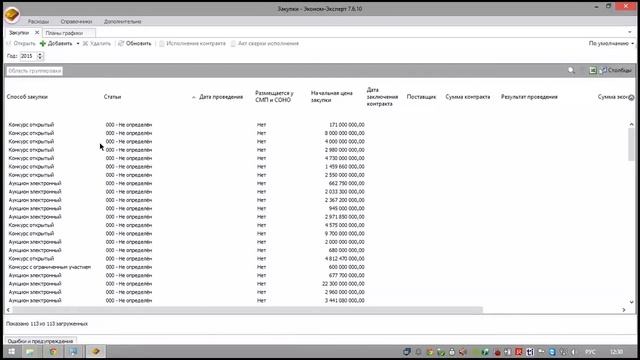
Task: Click the volume speaker tray icon
Action: tap(574, 351)
